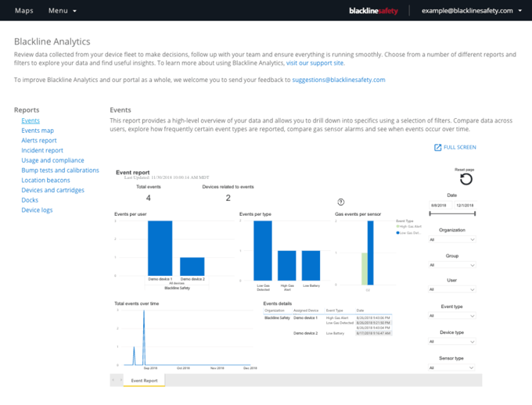The height and width of the screenshot is (405, 532).
Task: Open Usage and compliance report
Action: click(52, 160)
